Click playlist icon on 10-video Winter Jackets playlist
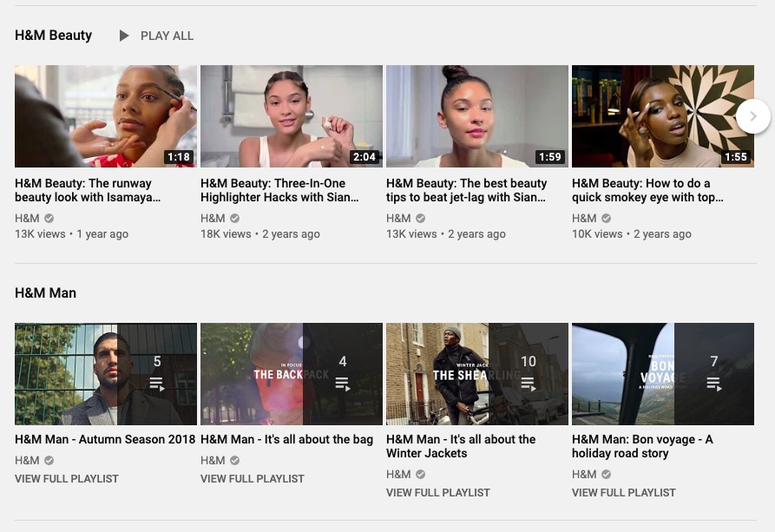Screen dimensions: 775x532 529,384
